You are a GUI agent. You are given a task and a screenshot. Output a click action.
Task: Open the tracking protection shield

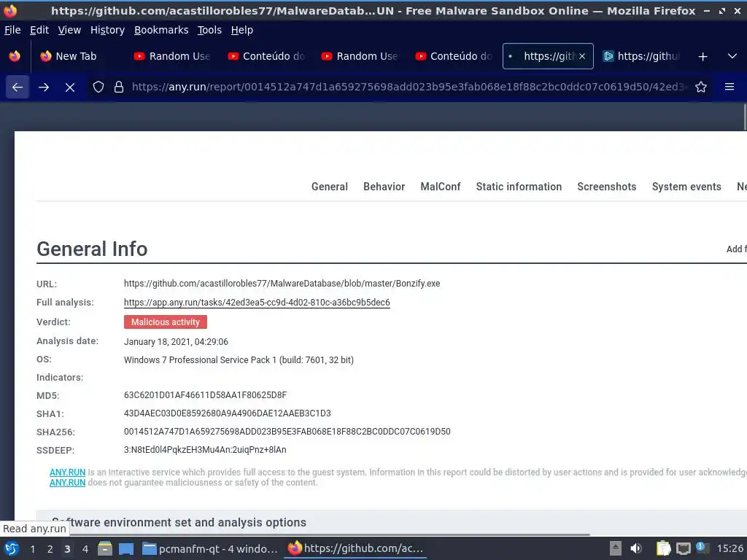(98, 87)
